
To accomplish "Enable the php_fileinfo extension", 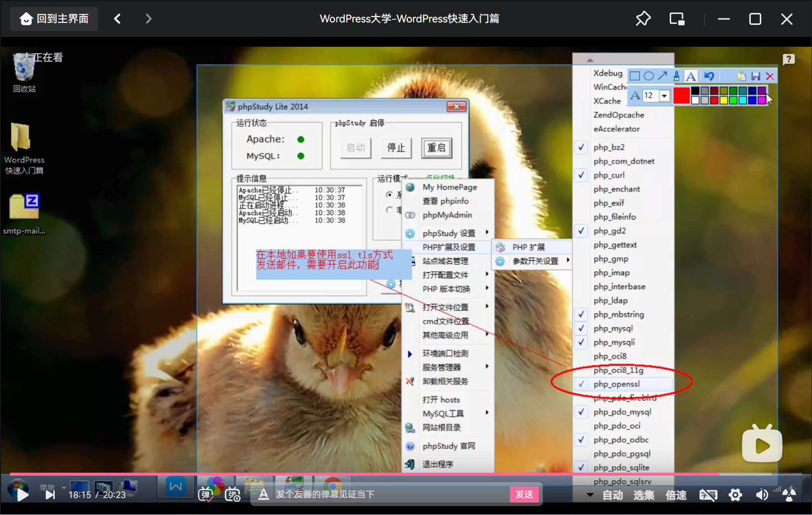I will [x=623, y=217].
